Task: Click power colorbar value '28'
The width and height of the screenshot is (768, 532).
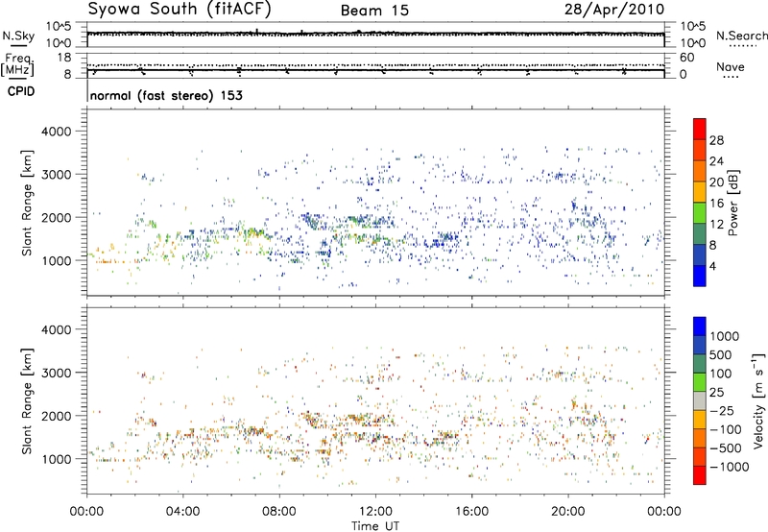Action: pyautogui.click(x=716, y=140)
